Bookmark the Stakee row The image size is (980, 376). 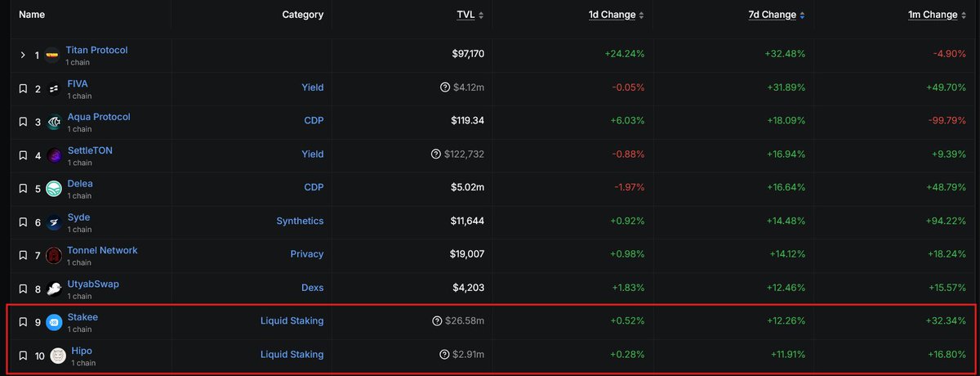[23, 322]
